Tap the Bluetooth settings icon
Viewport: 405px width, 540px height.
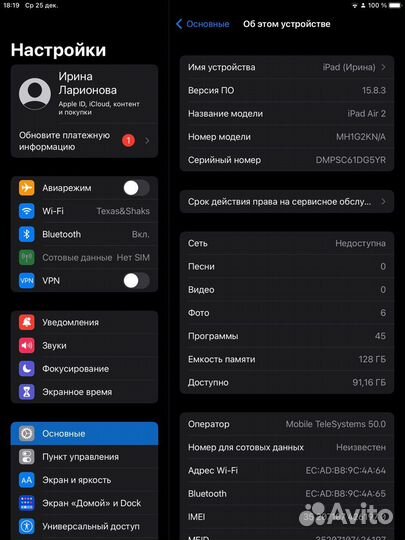point(27,234)
